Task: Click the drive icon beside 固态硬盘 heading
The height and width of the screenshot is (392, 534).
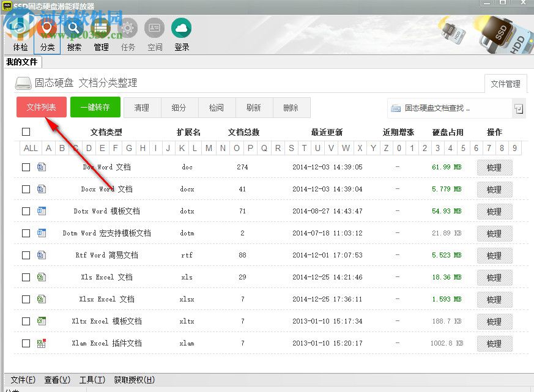Action: (23, 83)
